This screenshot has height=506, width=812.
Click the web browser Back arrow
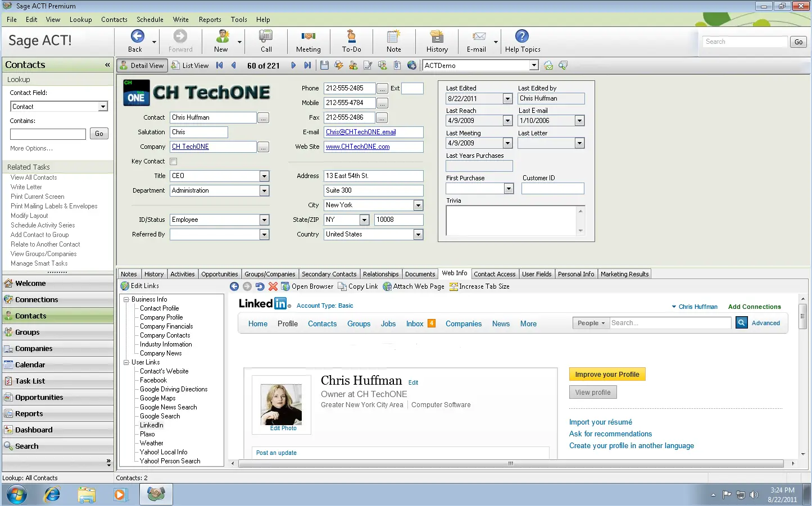[234, 286]
